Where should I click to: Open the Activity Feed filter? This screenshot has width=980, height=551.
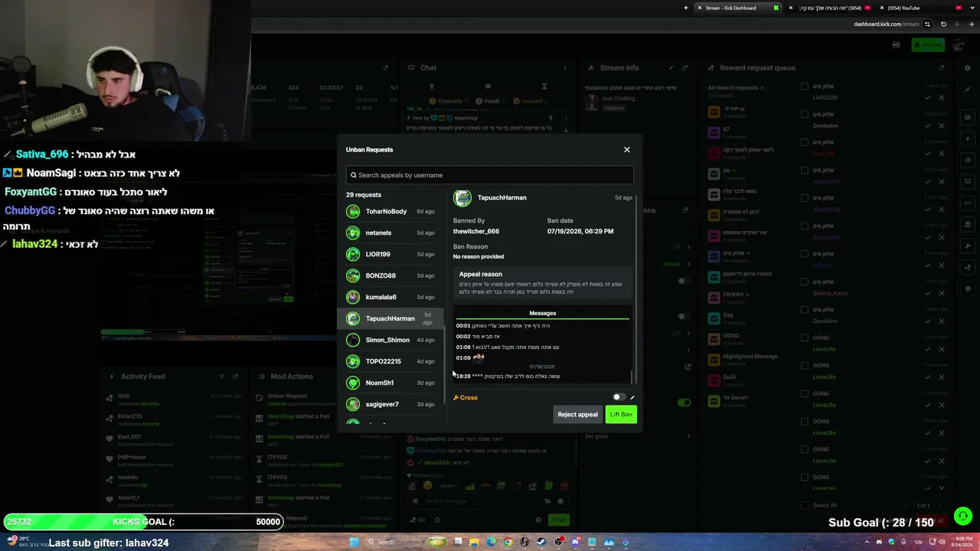[x=222, y=377]
